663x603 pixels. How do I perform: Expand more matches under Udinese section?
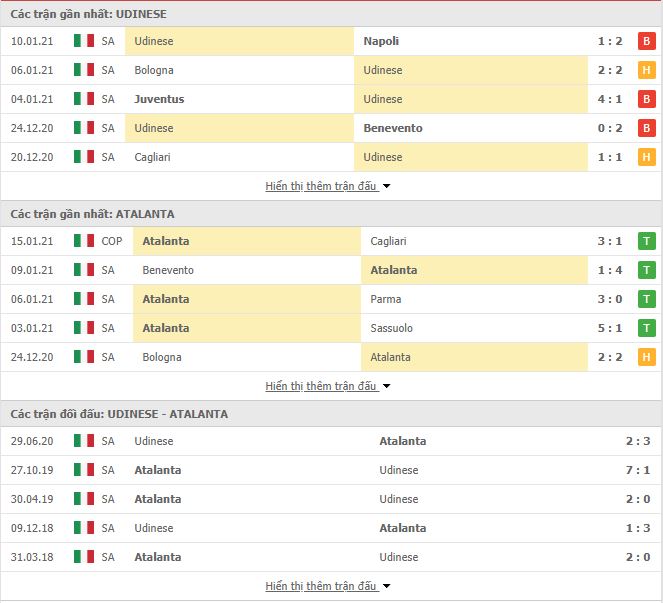(x=327, y=186)
